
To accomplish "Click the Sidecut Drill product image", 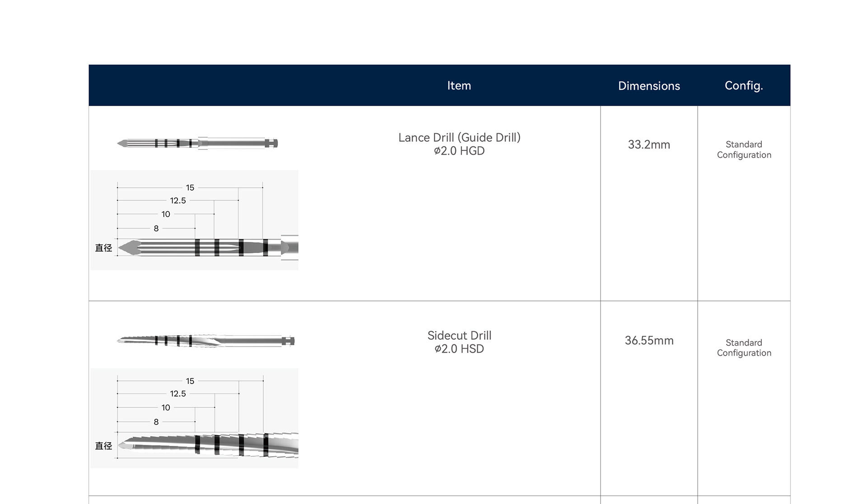I will 205,341.
